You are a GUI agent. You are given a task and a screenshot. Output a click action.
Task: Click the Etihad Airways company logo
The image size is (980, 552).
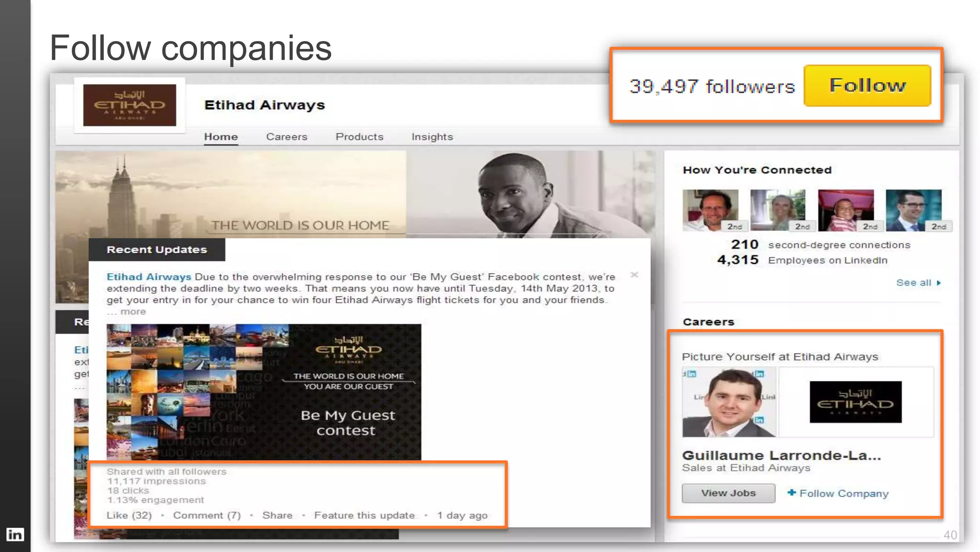[129, 105]
